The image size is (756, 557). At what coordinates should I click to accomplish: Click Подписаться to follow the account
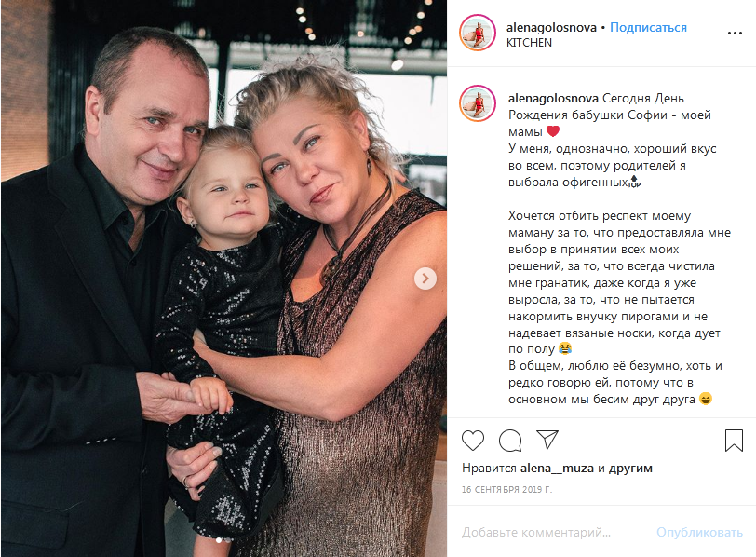tap(648, 28)
